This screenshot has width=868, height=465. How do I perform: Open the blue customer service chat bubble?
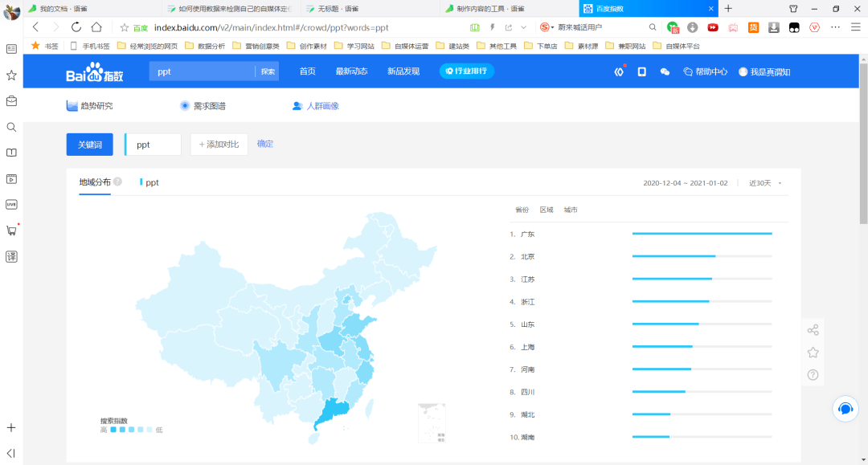click(845, 409)
